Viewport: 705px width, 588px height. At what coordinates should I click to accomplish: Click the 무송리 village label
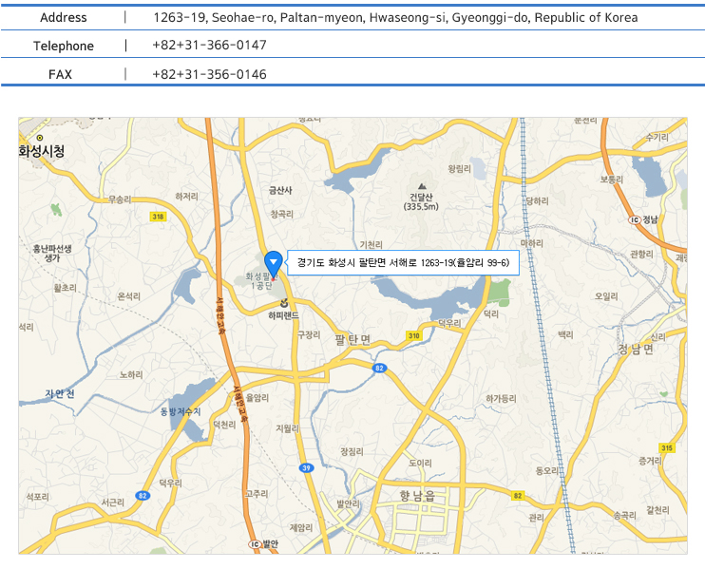[x=120, y=199]
